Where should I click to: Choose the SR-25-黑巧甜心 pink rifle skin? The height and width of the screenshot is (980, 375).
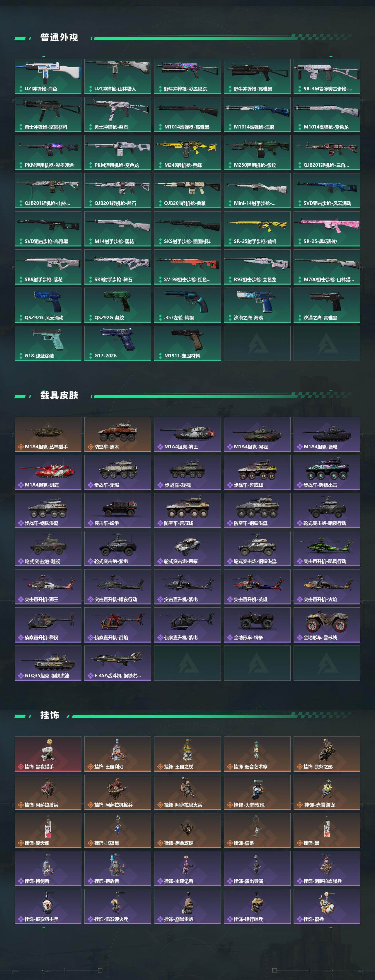click(x=327, y=229)
